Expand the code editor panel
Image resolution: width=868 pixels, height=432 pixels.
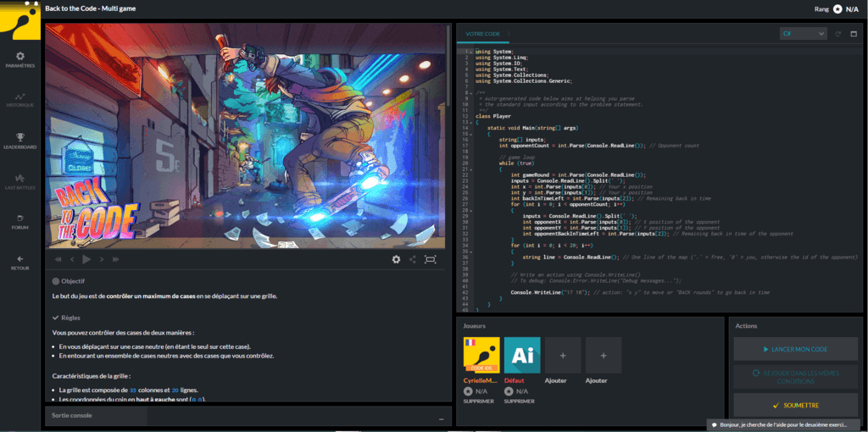click(853, 34)
